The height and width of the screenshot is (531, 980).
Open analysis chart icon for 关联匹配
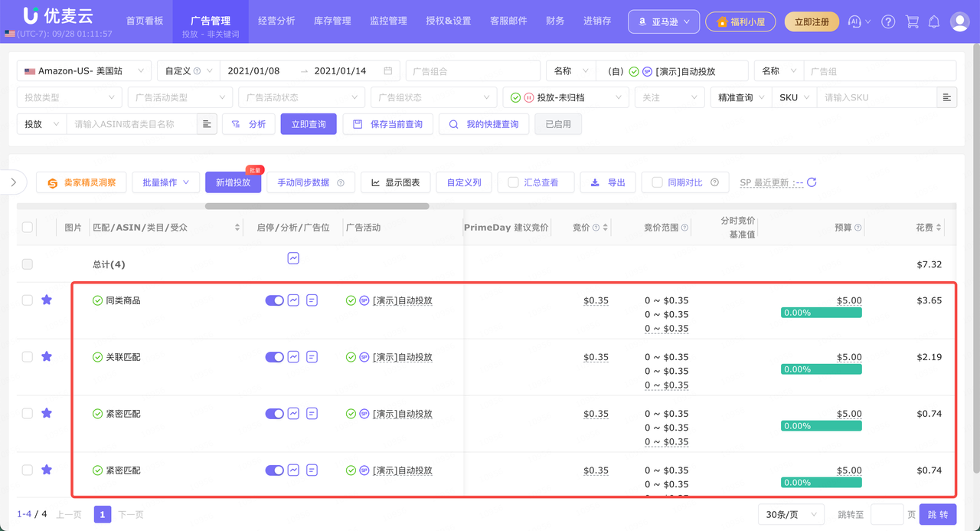click(293, 357)
